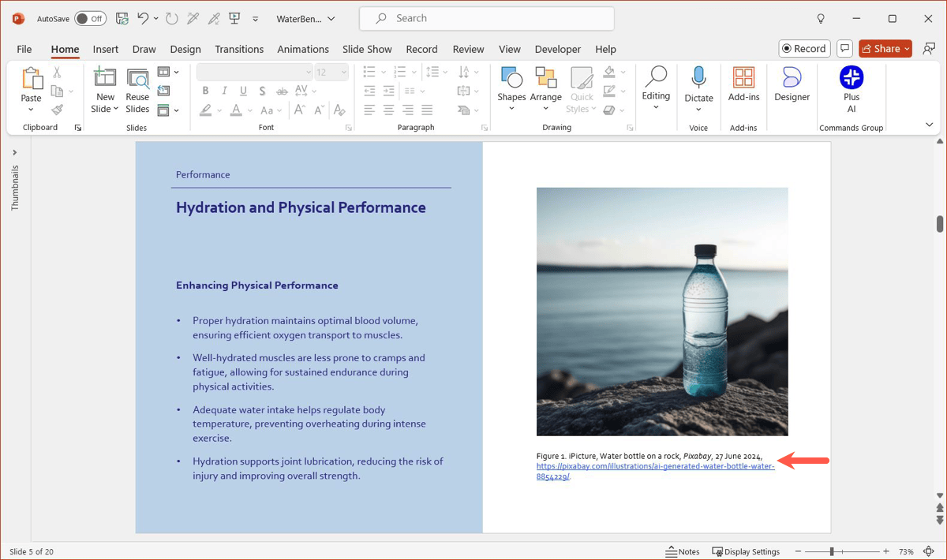Customize Quick Access Toolbar dropdown
The width and height of the screenshot is (947, 560).
pos(256,18)
